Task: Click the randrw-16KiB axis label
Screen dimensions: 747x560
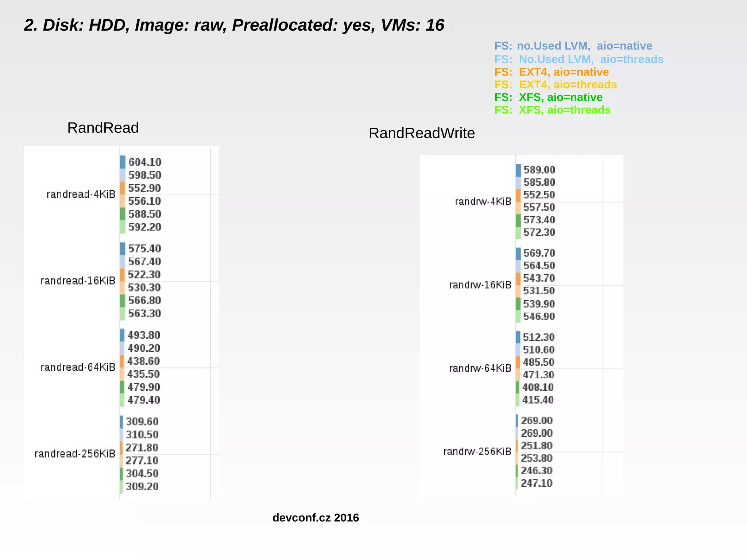Action: tap(480, 285)
